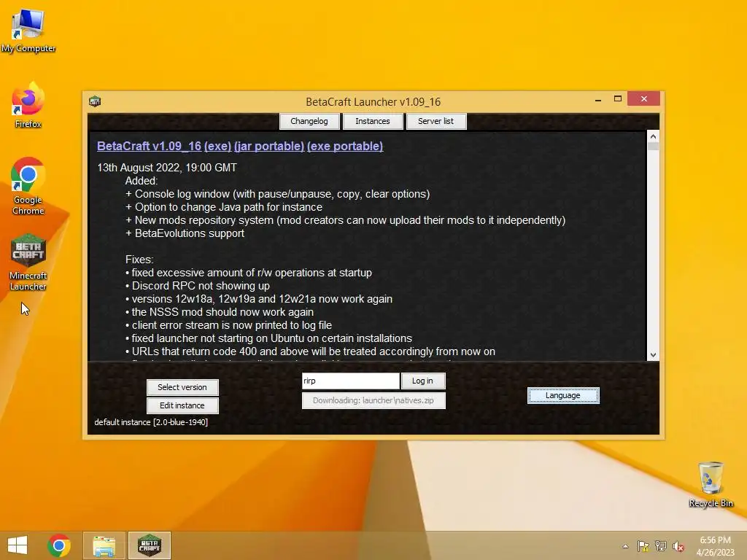Click the muted volume tray icon

678,546
